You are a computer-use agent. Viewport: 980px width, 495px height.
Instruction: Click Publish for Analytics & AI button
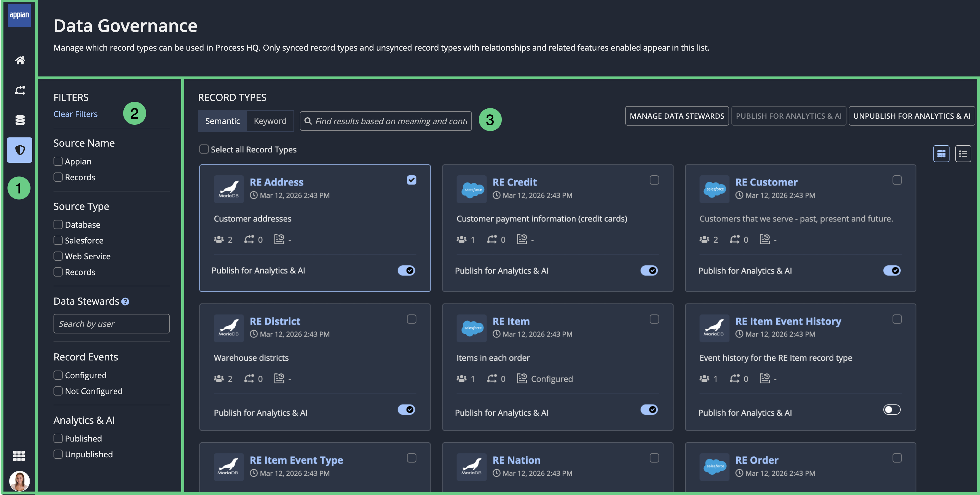click(789, 116)
